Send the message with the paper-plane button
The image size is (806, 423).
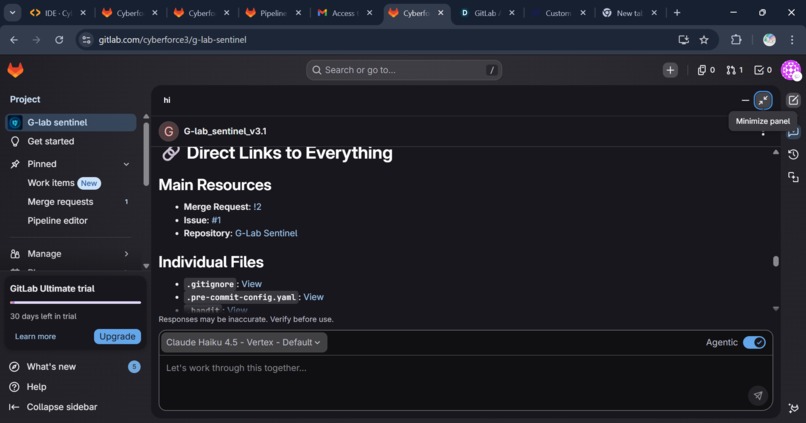[x=758, y=395]
